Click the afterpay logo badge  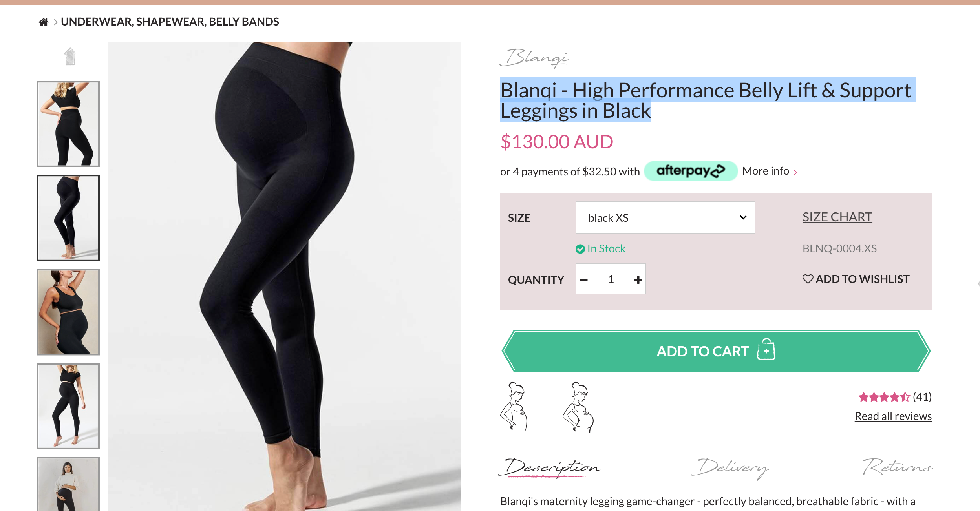(691, 171)
